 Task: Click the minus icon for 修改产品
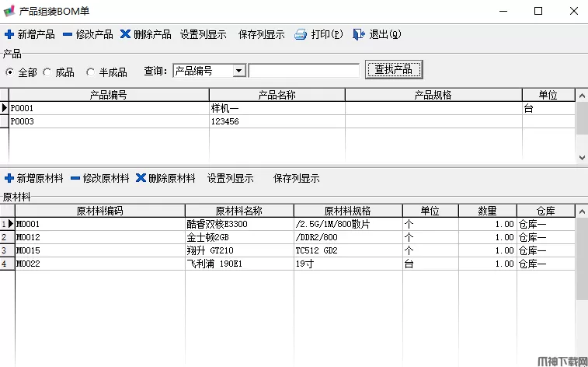coord(68,34)
